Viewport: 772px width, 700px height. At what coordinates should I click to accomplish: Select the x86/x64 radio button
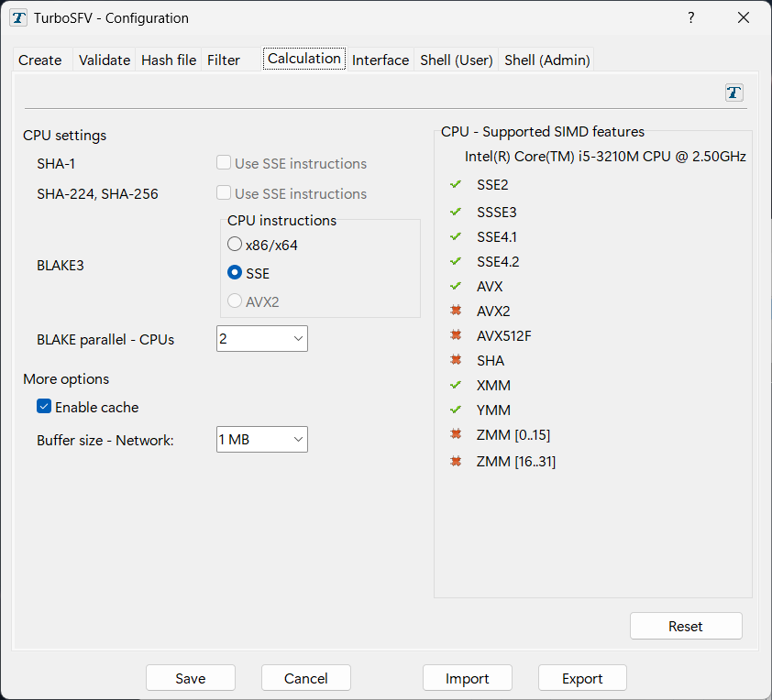[235, 246]
